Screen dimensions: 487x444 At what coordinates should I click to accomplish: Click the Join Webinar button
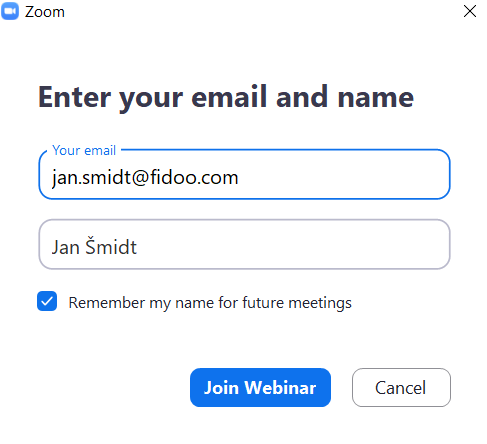point(260,387)
